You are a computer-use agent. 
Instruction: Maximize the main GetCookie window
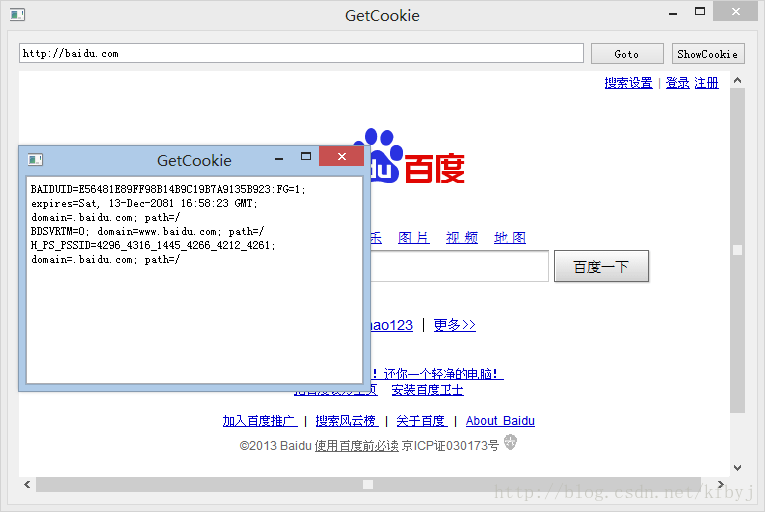[x=700, y=11]
